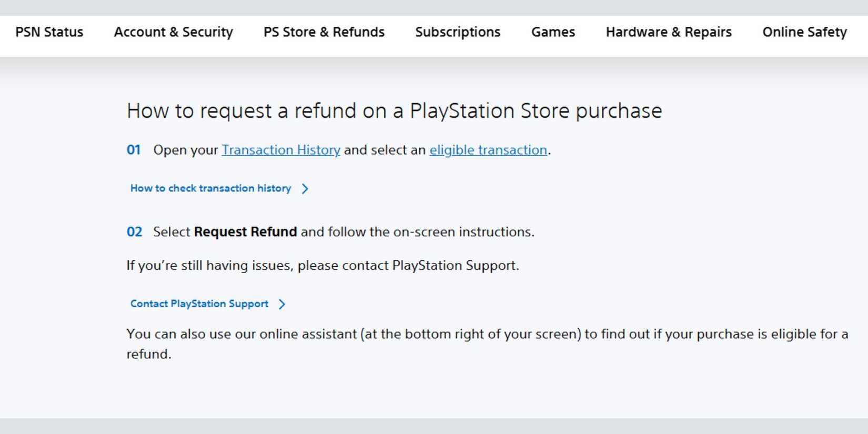Open the Subscriptions navigation item

pyautogui.click(x=458, y=32)
